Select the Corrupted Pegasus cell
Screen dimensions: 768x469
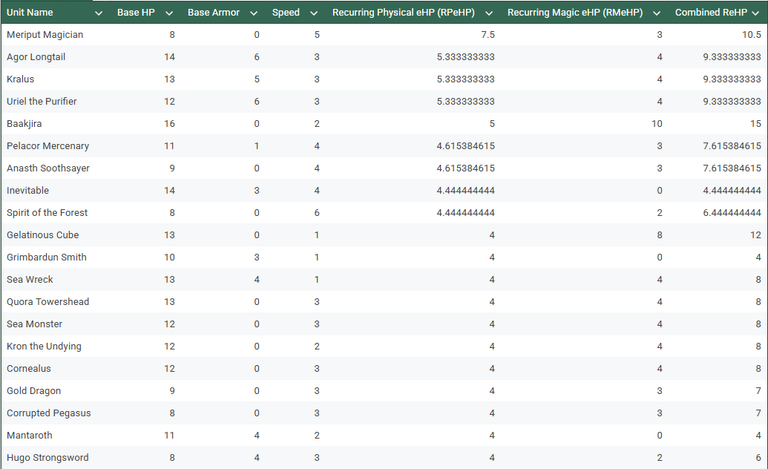coord(54,413)
